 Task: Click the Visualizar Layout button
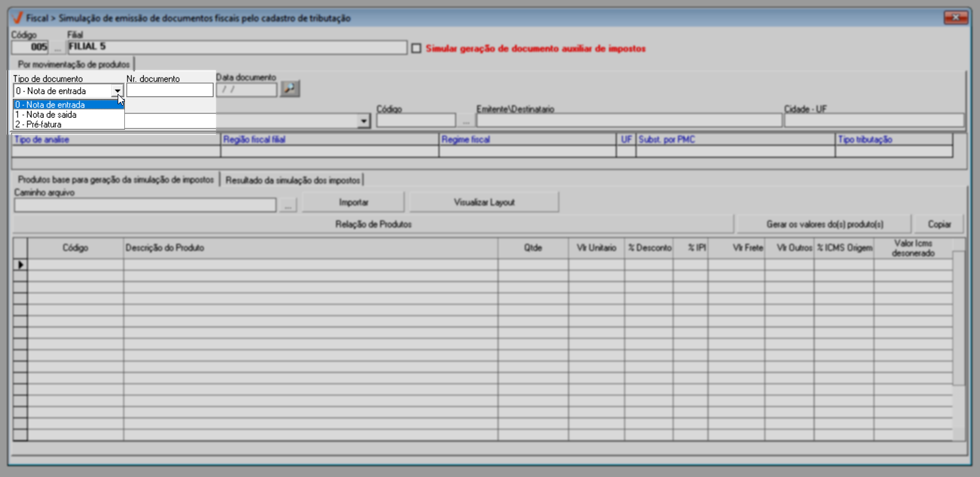click(x=484, y=202)
